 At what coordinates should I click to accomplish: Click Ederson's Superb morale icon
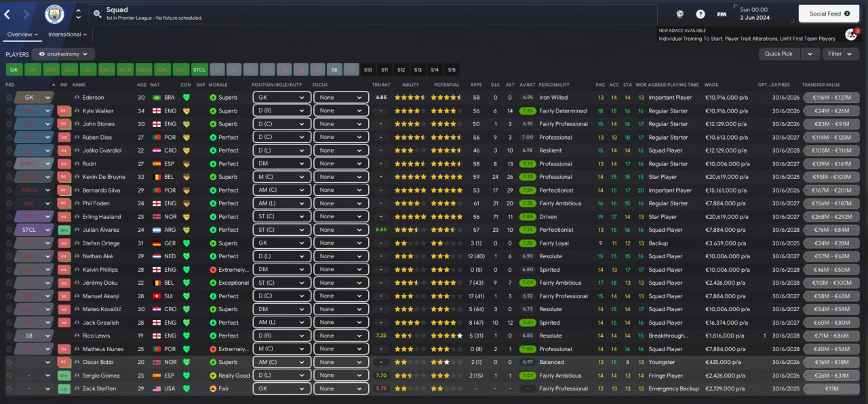(x=213, y=98)
